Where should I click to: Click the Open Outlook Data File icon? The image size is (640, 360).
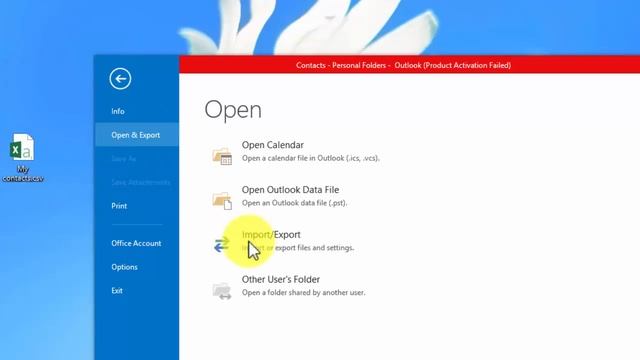click(x=222, y=200)
